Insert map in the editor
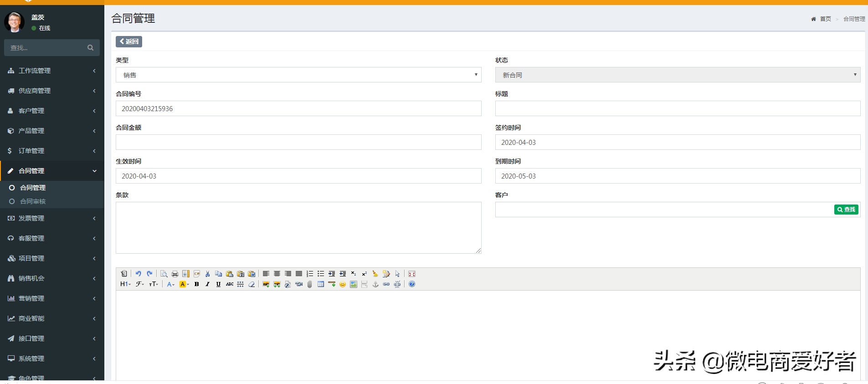Screen dimensions: 868x384 pos(354,284)
